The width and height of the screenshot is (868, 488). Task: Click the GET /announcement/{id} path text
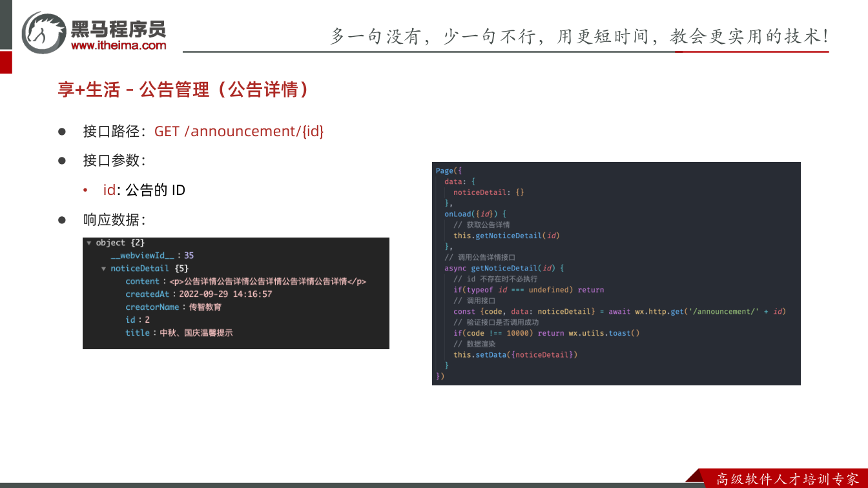point(239,131)
